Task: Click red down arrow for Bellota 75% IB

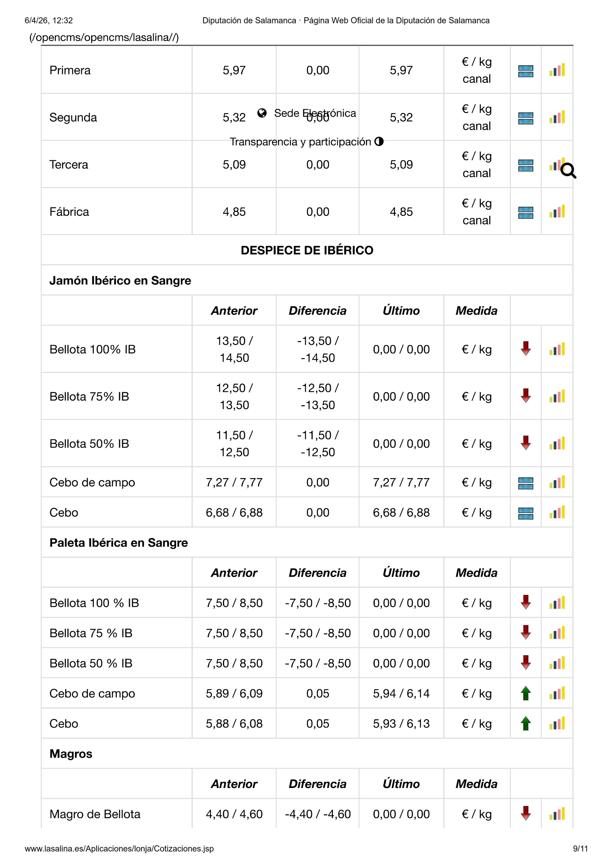Action: pos(526,396)
